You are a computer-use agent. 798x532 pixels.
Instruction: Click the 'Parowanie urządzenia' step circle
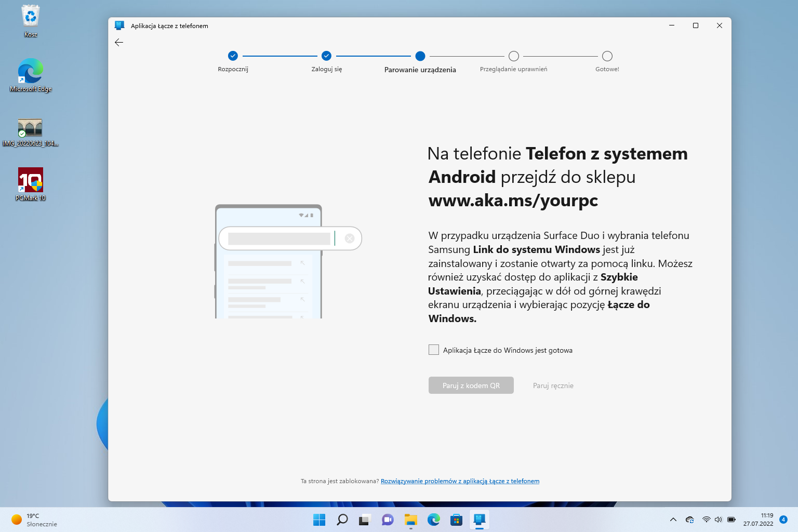[420, 56]
